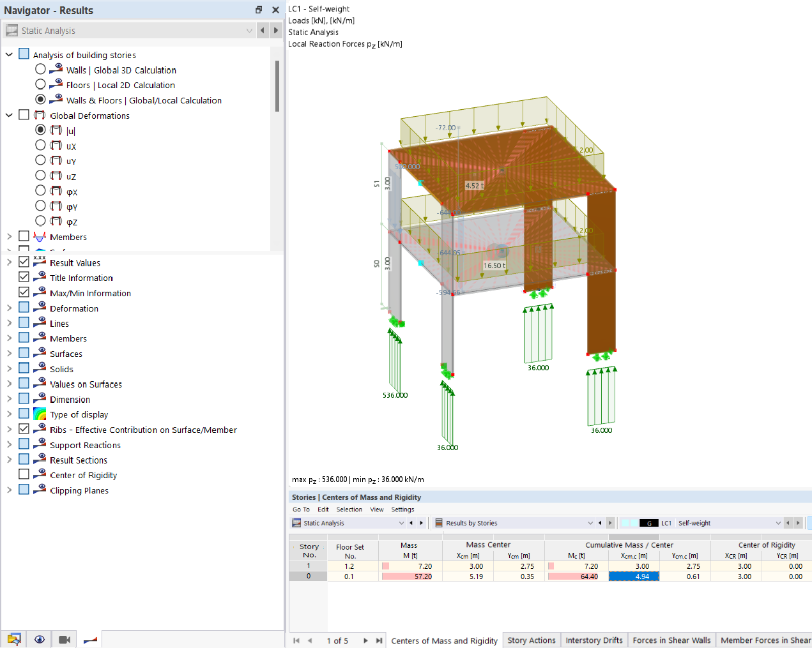The width and height of the screenshot is (812, 648).
Task: Go to previous table page arrow
Action: [x=310, y=640]
